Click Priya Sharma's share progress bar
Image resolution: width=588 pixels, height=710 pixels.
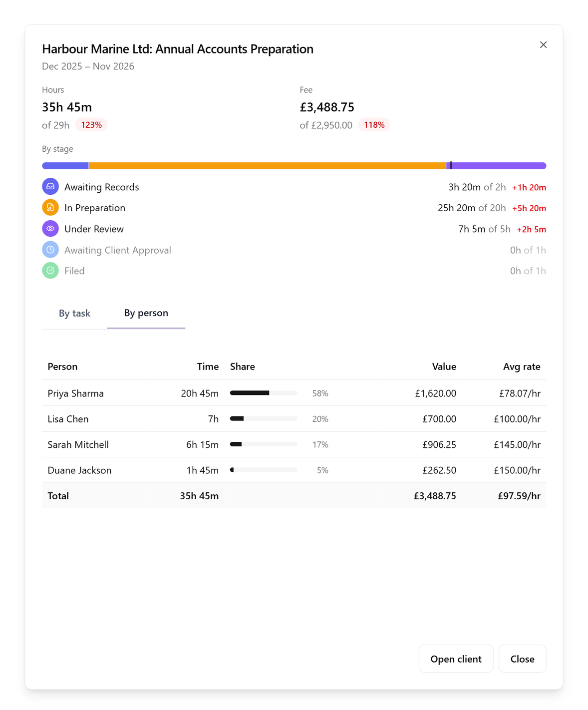pos(264,393)
